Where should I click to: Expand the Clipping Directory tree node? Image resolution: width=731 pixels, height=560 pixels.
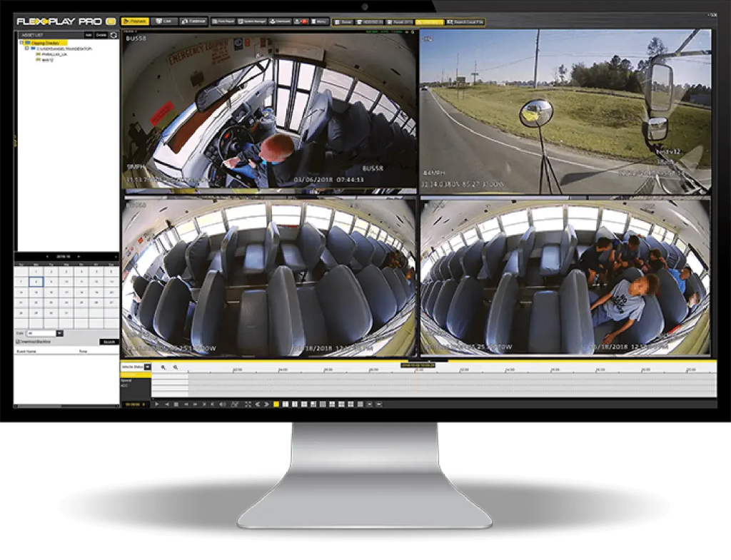21,42
